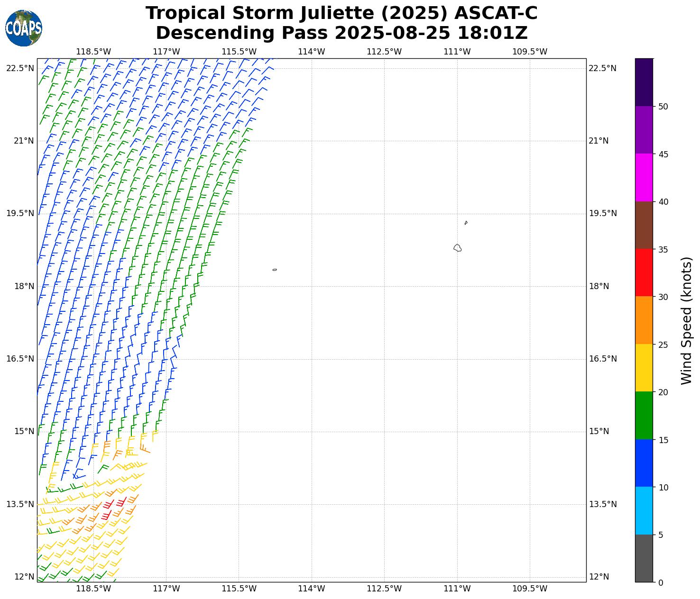The height and width of the screenshot is (599, 700).
Task: Select the magenta 40–45 knot colorbar segment
Action: point(644,177)
